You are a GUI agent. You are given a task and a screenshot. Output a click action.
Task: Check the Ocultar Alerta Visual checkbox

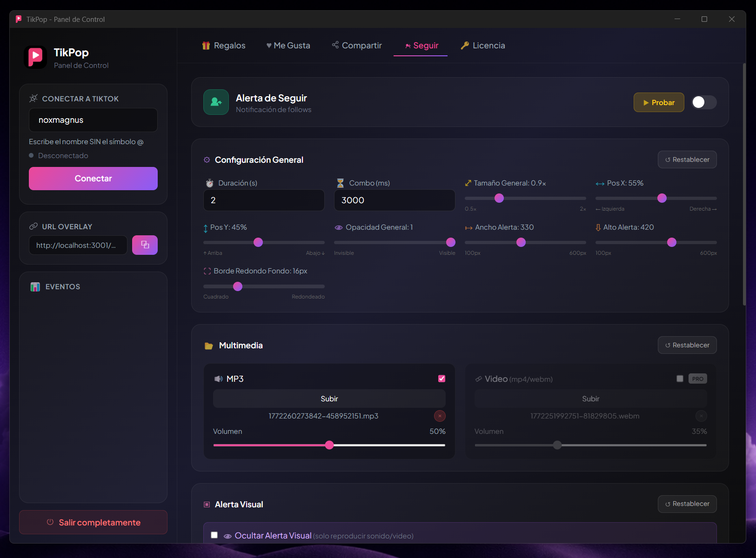tap(214, 535)
